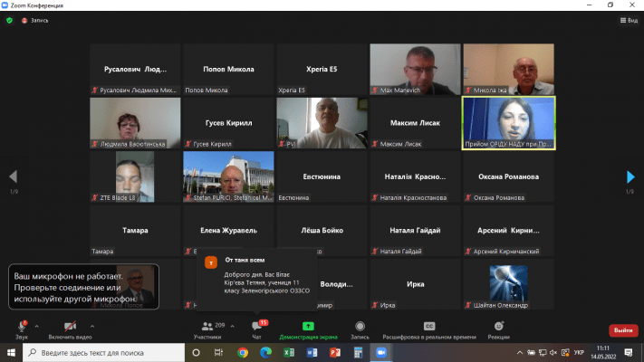Screen dimensions: 644x362
Task: Click the Оксана Романова participant tile
Action: (508, 176)
